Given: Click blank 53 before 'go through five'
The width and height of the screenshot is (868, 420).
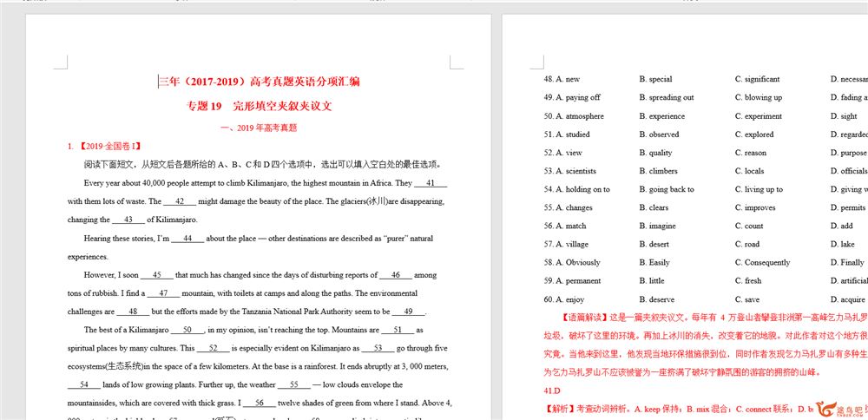Looking at the screenshot, I should 378,349.
